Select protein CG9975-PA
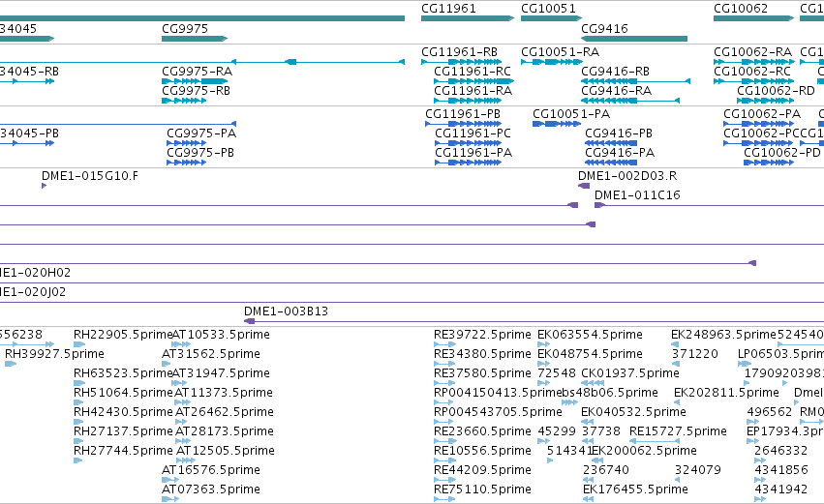This screenshot has height=504, width=824. click(186, 143)
